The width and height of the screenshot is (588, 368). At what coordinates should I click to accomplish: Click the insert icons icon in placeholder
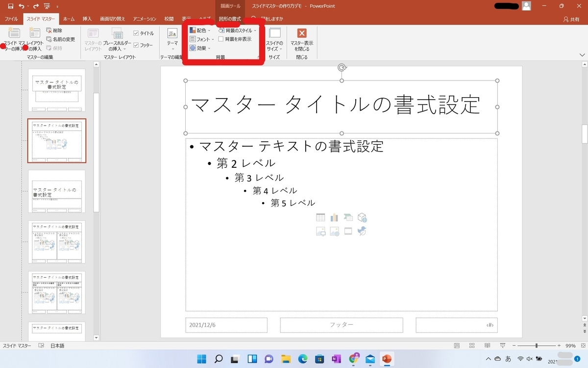coord(362,231)
